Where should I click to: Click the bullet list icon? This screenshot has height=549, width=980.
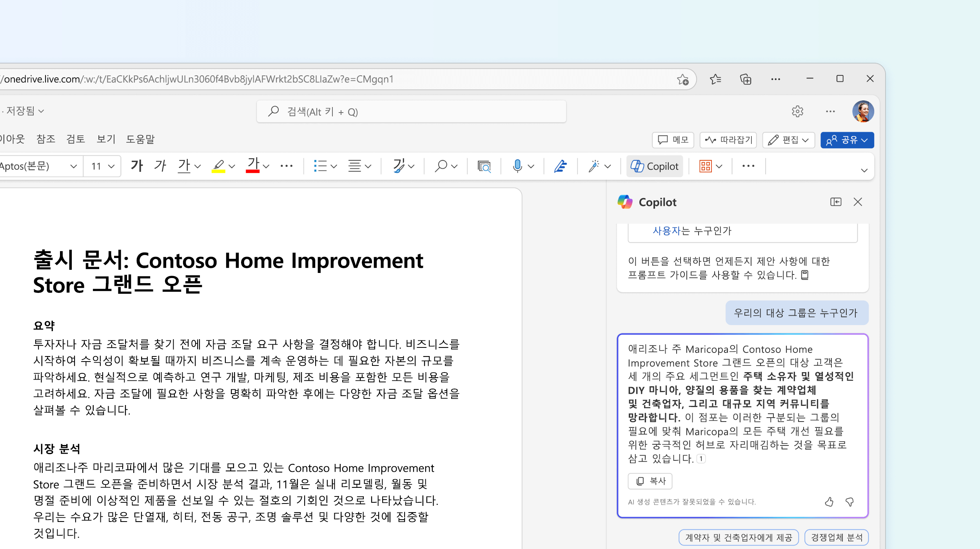point(320,166)
